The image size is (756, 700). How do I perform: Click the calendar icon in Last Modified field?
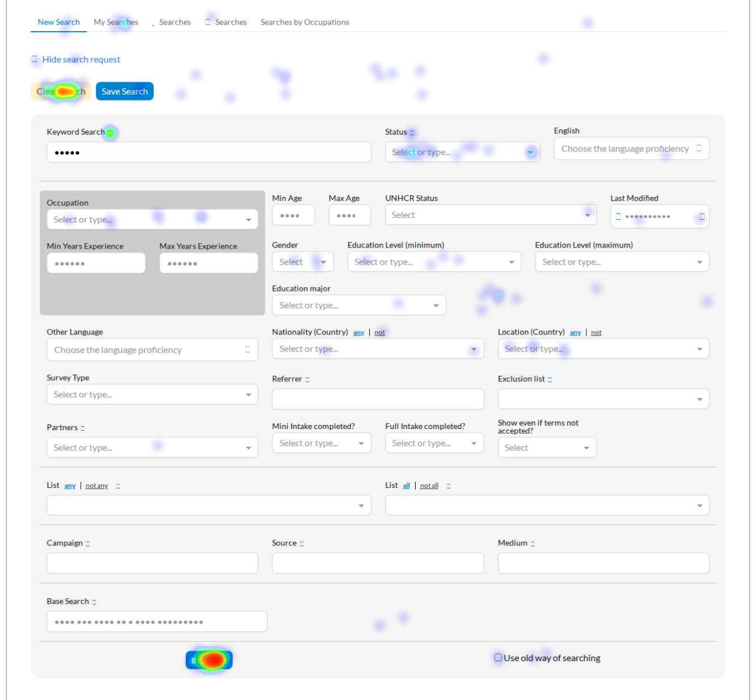pyautogui.click(x=617, y=216)
